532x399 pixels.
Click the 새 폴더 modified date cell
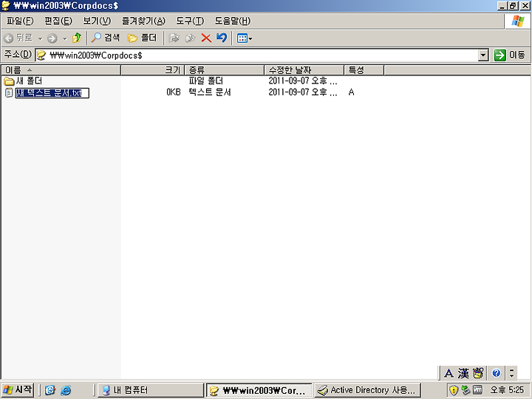tap(303, 81)
